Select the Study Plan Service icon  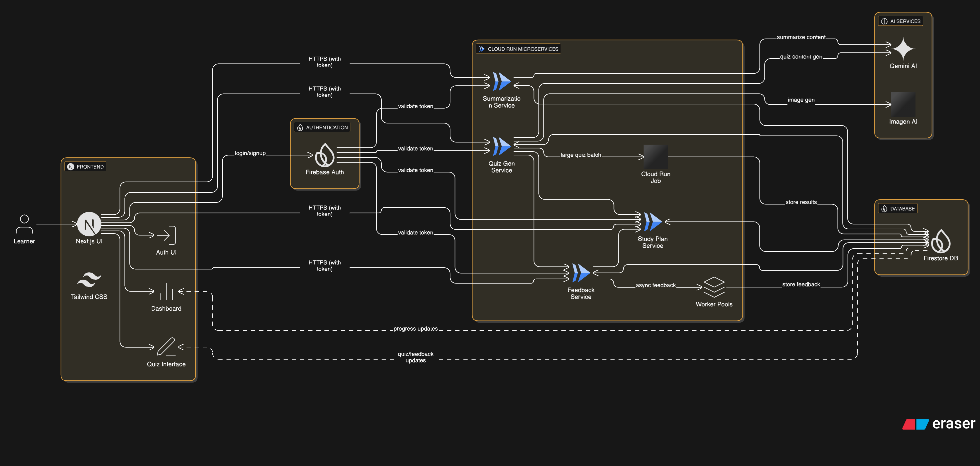click(x=653, y=222)
